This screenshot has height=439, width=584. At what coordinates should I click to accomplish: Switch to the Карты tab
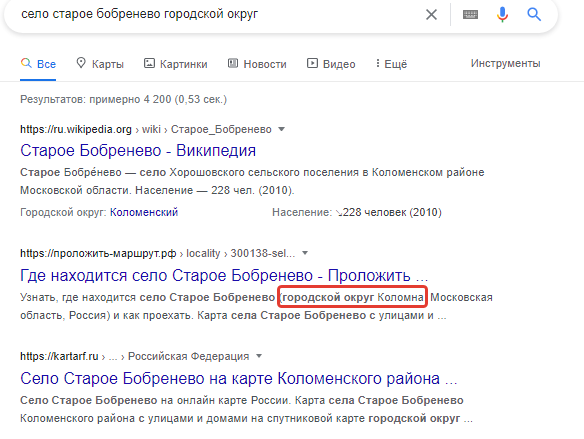pyautogui.click(x=100, y=64)
